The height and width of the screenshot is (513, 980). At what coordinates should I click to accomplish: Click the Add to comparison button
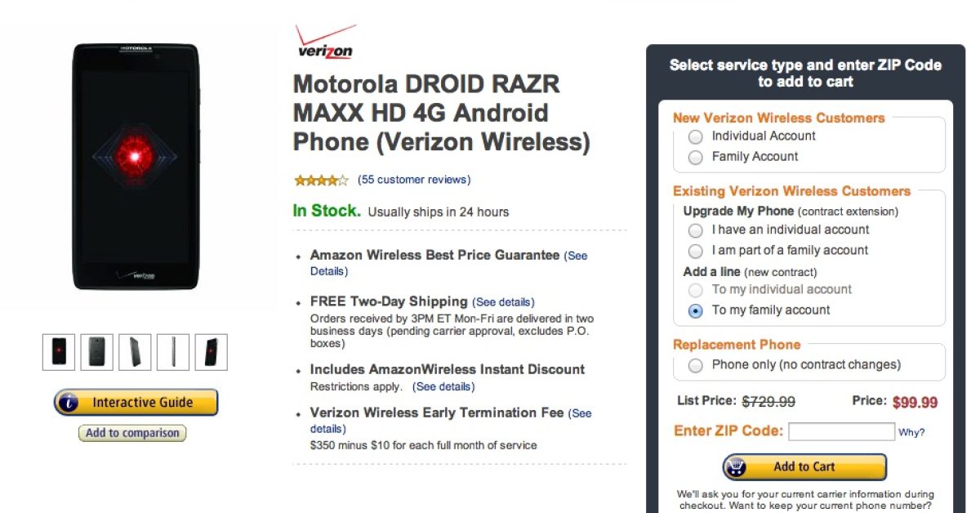point(132,433)
